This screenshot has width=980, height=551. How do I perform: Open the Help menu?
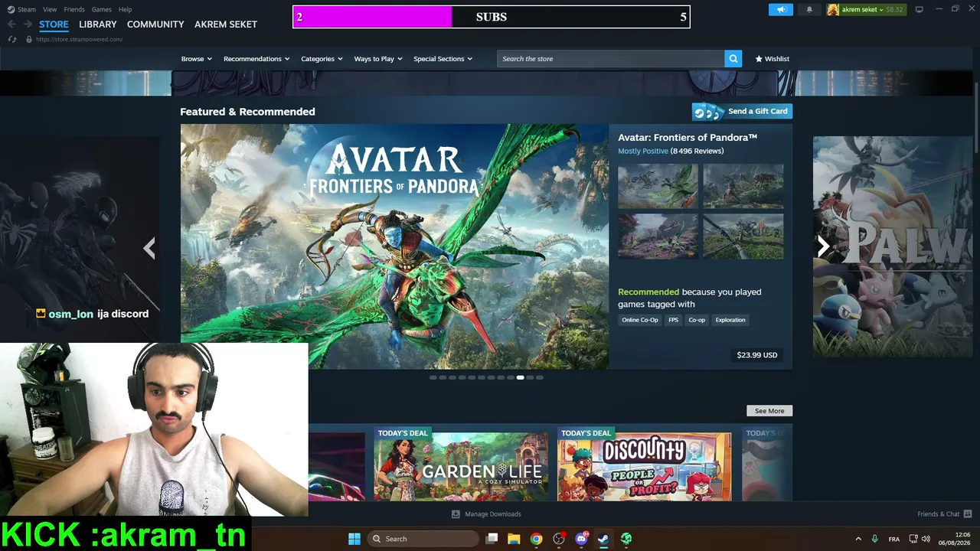click(x=126, y=9)
